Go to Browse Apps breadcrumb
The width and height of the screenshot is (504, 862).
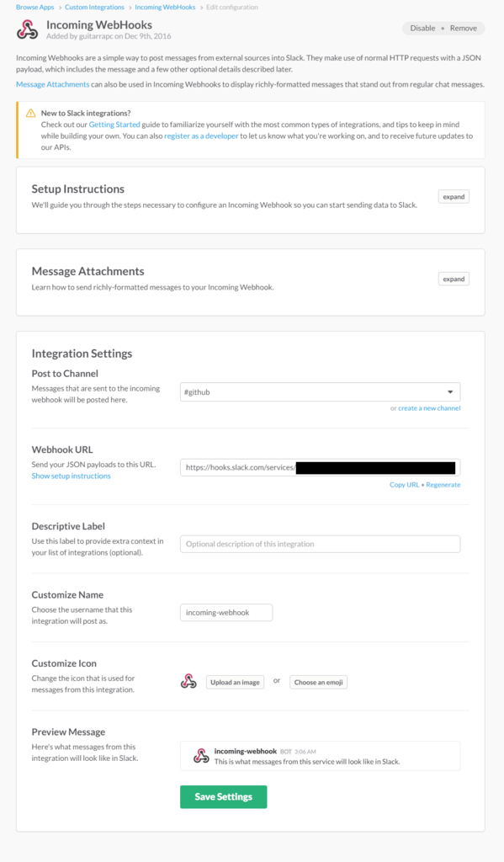pyautogui.click(x=35, y=7)
